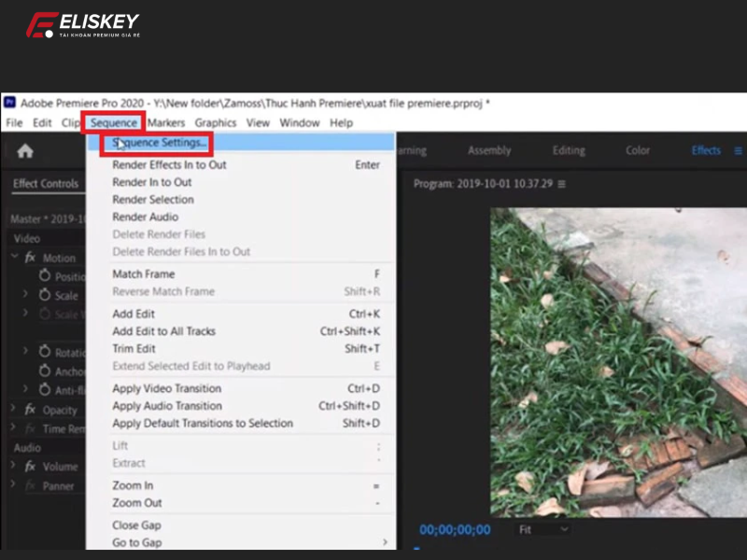747x560 pixels.
Task: Open the Graphics menu in menu bar
Action: pyautogui.click(x=215, y=122)
